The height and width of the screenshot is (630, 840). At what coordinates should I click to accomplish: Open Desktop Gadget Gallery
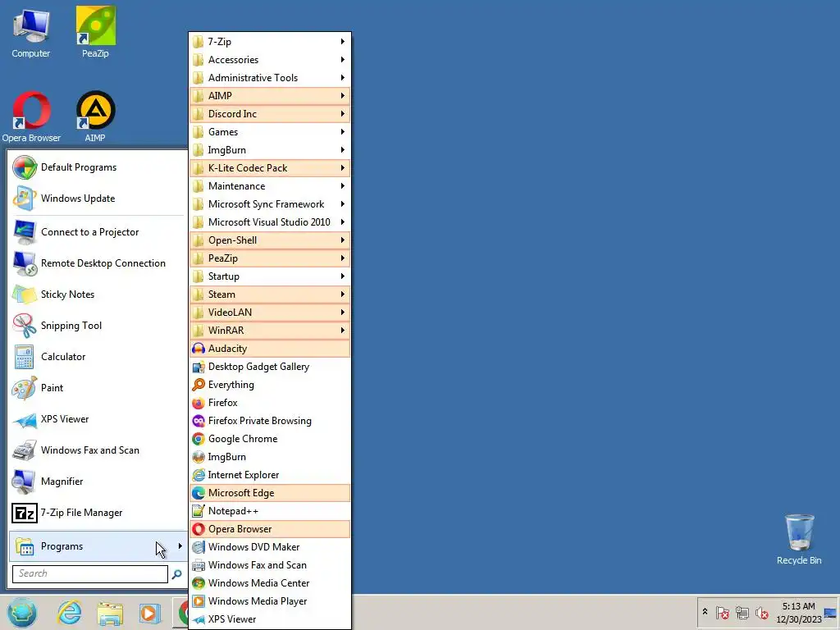[x=270, y=367]
